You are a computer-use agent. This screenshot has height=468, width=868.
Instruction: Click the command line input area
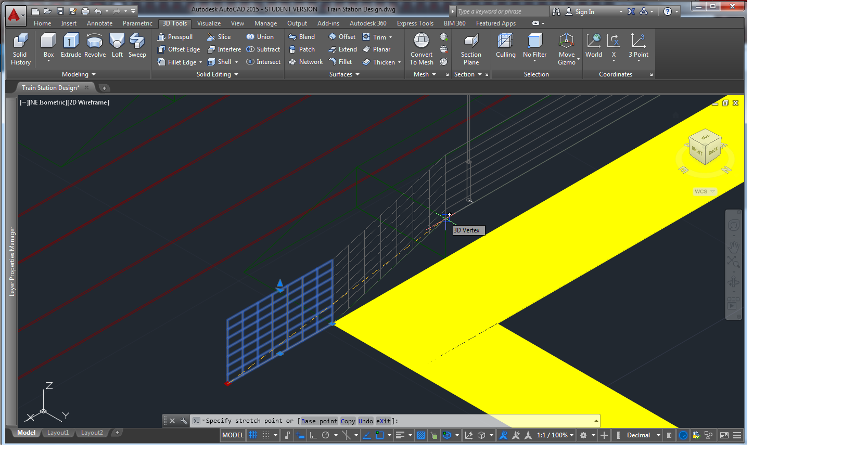click(395, 421)
